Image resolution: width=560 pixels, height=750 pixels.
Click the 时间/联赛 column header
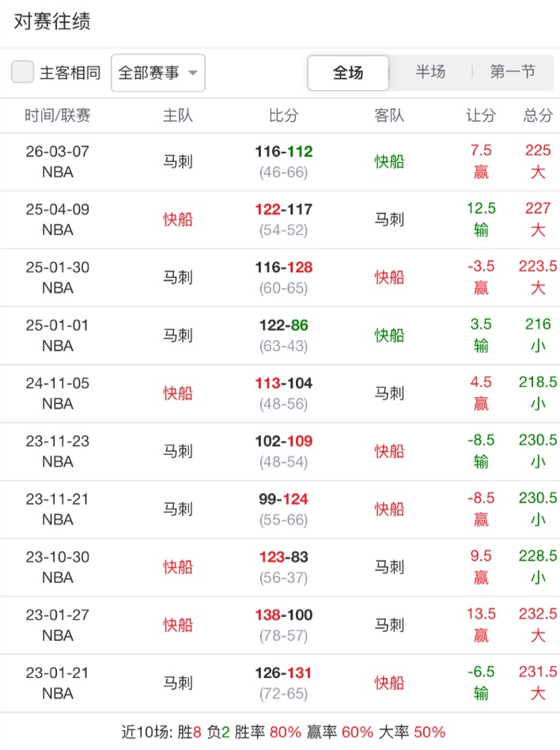(x=58, y=116)
